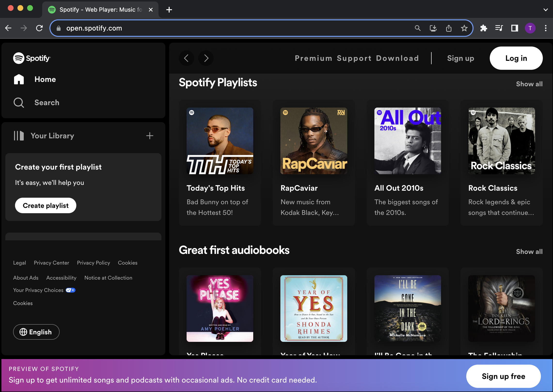
Task: Bookmark this page with star icon
Action: (464, 28)
